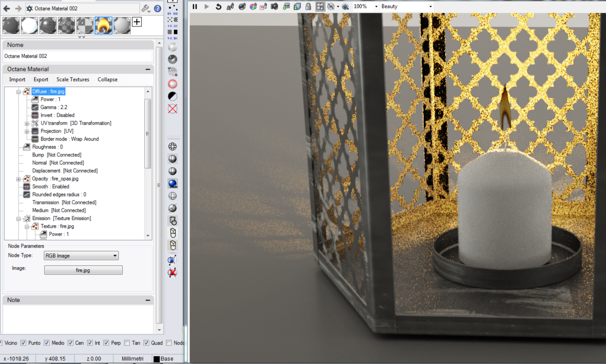Click the blue help question mark icon
This screenshot has height=364, width=606.
pos(157,8)
